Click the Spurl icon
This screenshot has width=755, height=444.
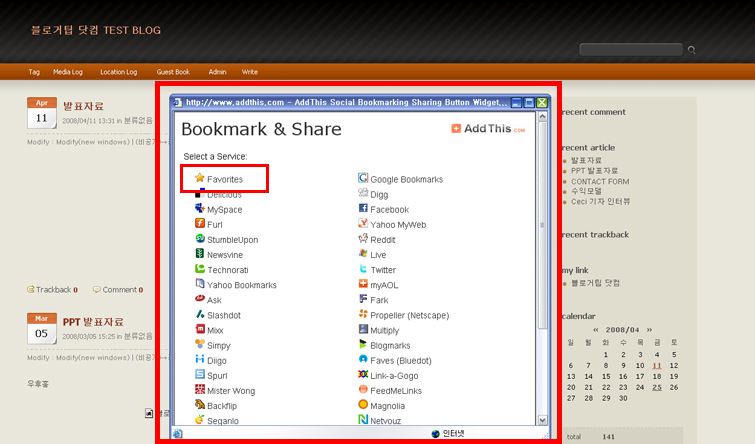[200, 374]
